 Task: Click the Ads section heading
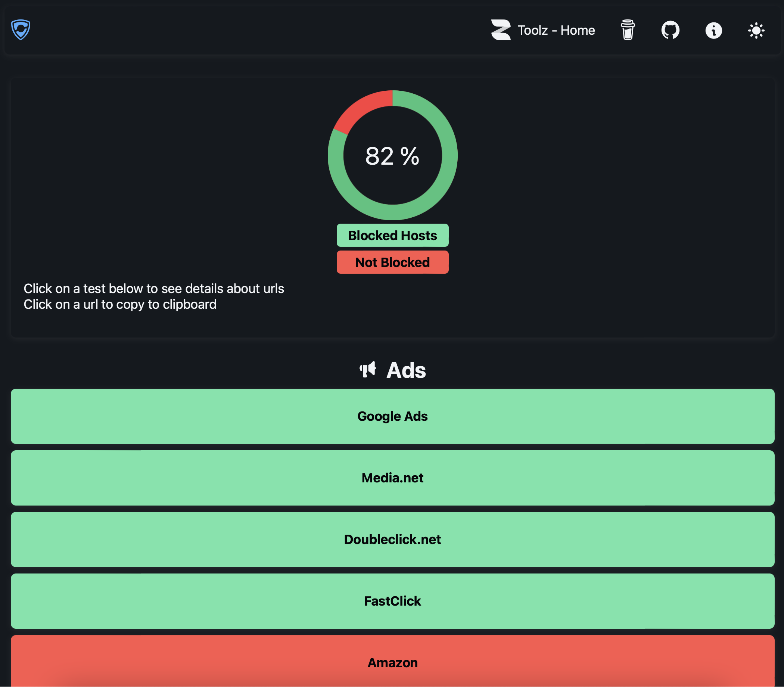pos(405,370)
